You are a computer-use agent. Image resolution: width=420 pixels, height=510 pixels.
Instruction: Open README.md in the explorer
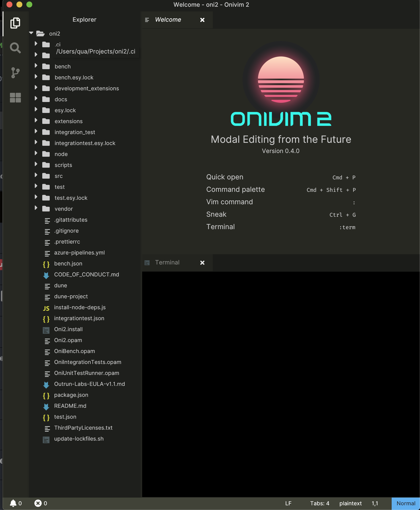[70, 406]
